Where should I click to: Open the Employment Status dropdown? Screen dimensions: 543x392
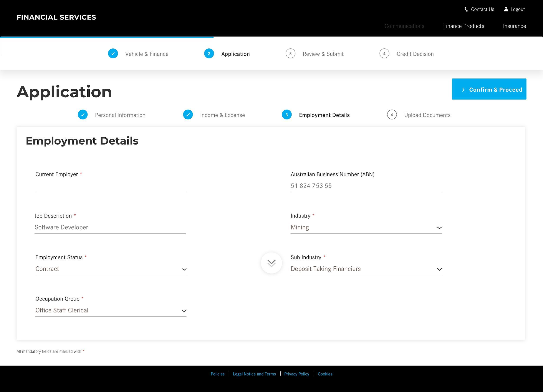[x=111, y=269]
